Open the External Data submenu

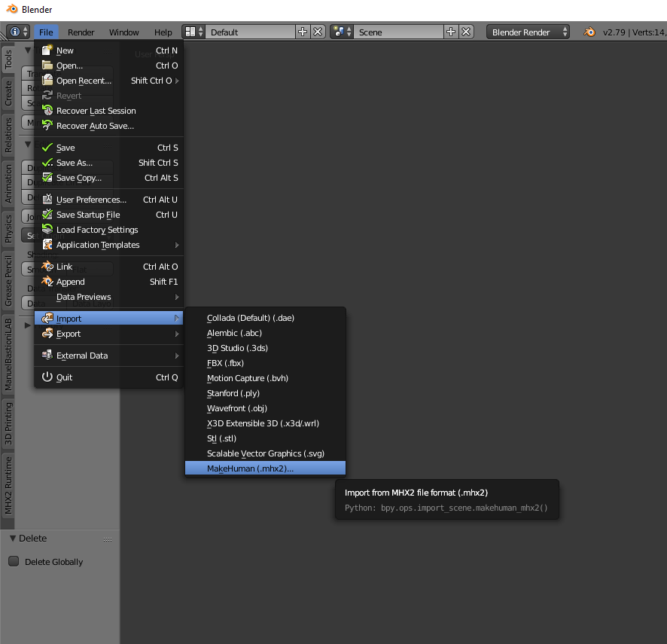coord(108,356)
